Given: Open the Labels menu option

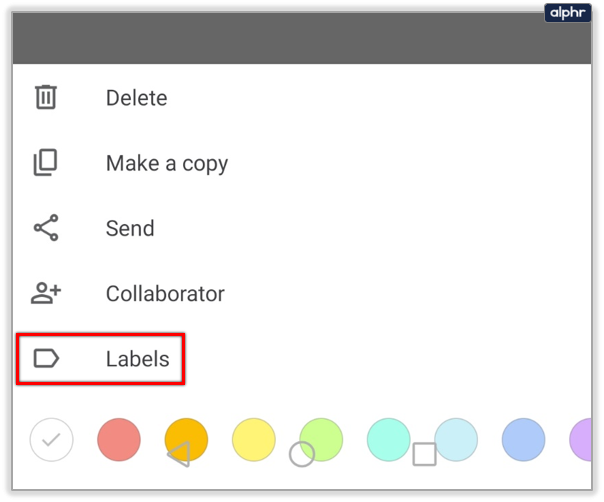Looking at the screenshot, I should pyautogui.click(x=138, y=359).
